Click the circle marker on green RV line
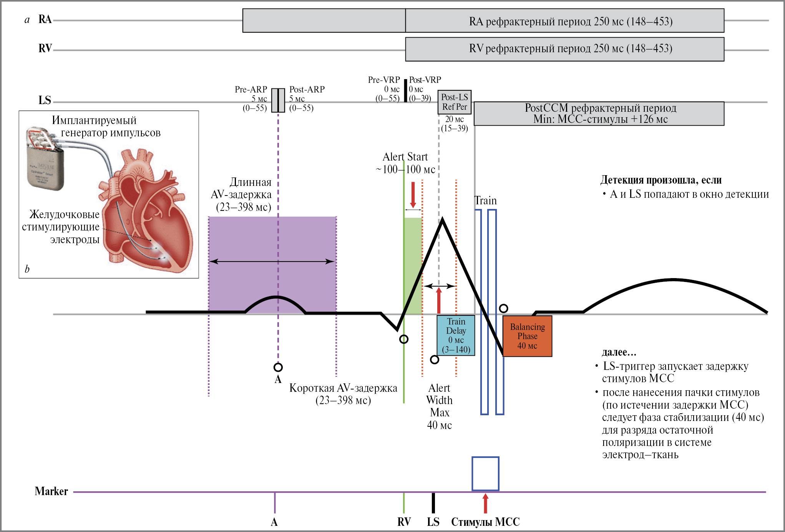The image size is (785, 532). tap(403, 339)
